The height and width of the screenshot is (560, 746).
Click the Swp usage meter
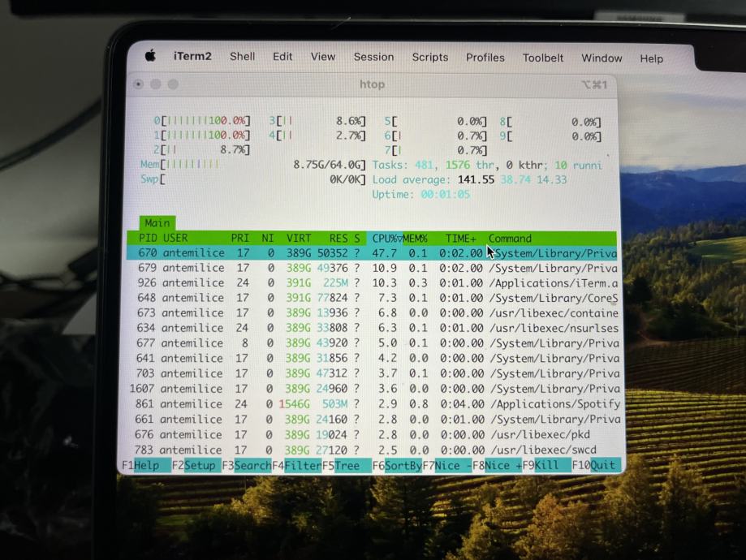(x=252, y=179)
